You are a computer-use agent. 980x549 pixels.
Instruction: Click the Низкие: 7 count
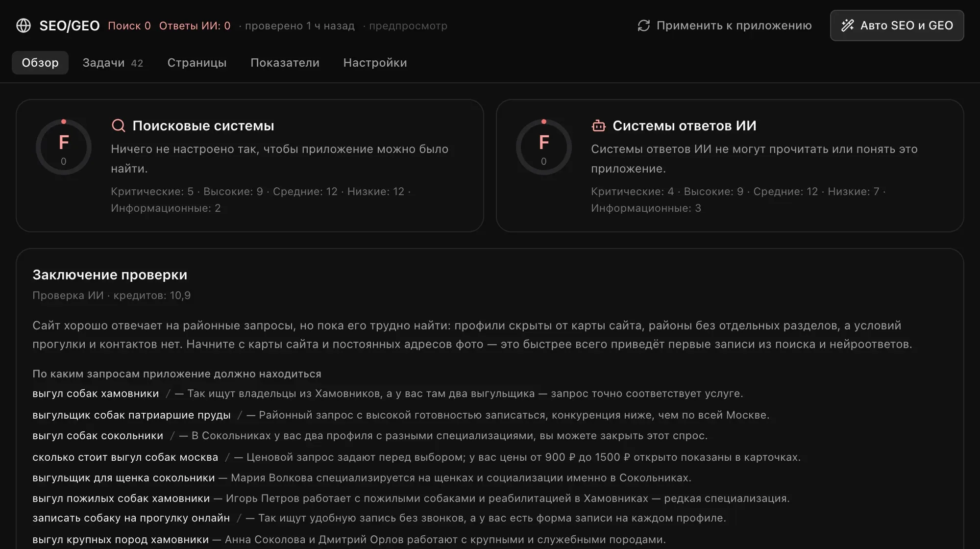[x=854, y=192]
